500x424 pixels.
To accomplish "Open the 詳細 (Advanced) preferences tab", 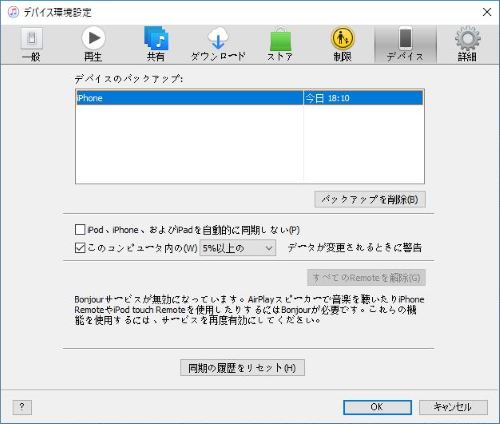I will 467,45.
